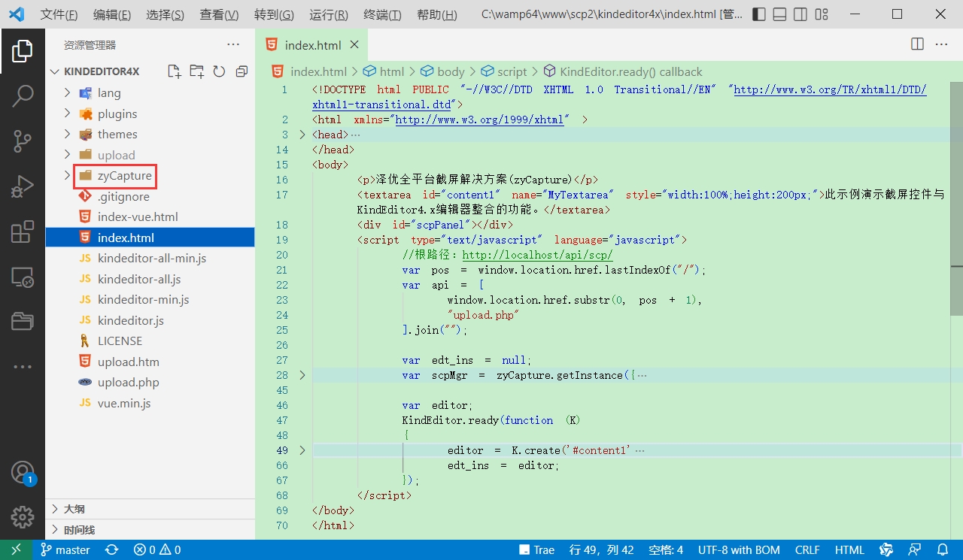This screenshot has height=560, width=963.
Task: Expand the zyCapture folder
Action: 124,176
